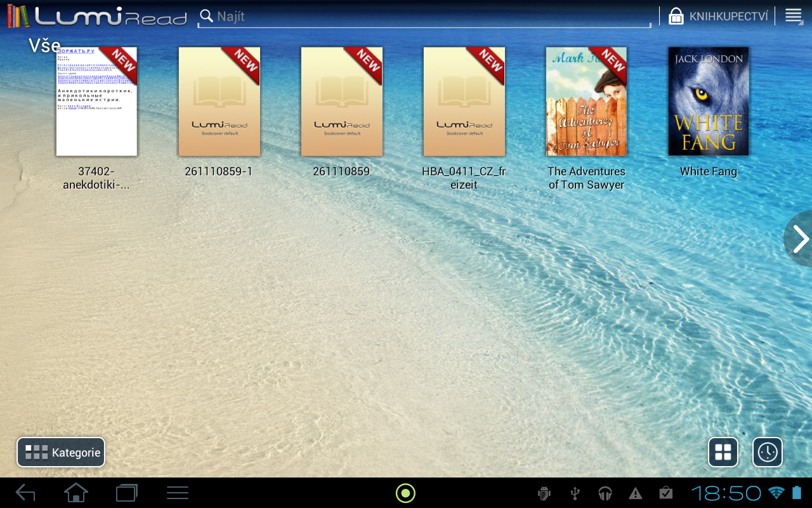812x508 pixels.
Task: Open the Kategorie selector
Action: tap(60, 452)
